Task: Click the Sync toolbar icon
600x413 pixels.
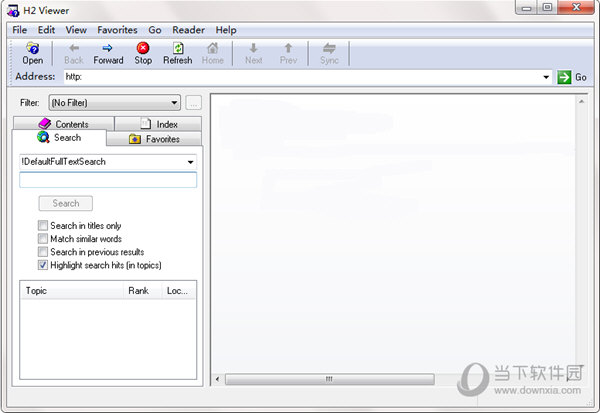Action: coord(329,48)
